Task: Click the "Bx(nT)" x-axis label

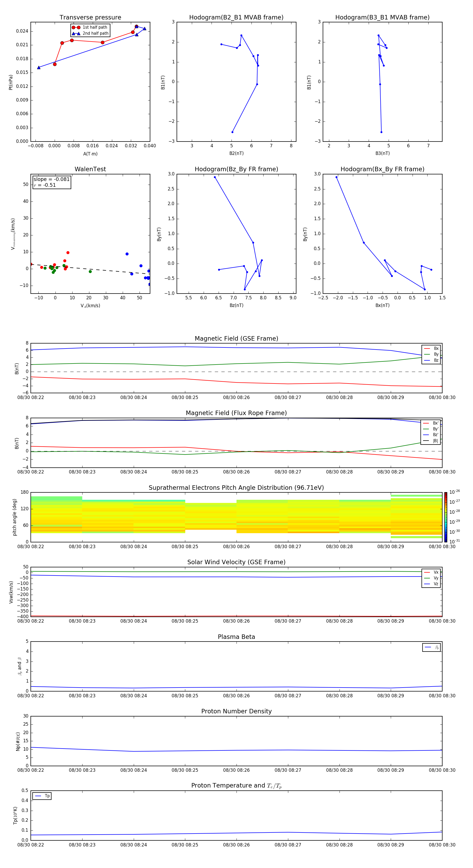Action: tap(382, 305)
